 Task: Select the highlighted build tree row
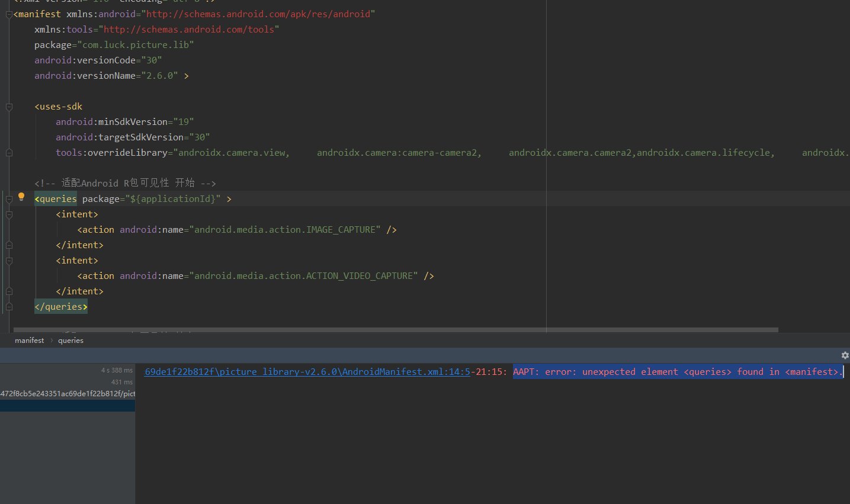click(68, 406)
